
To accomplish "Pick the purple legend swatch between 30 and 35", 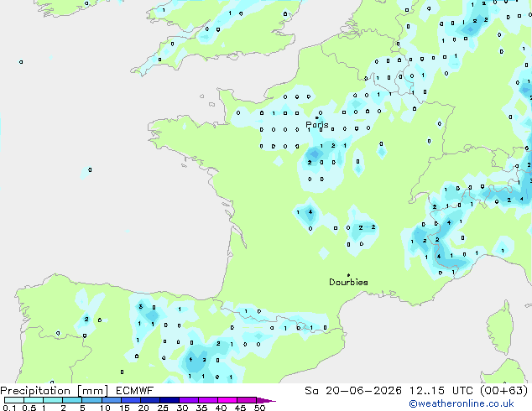I will coord(189,400).
